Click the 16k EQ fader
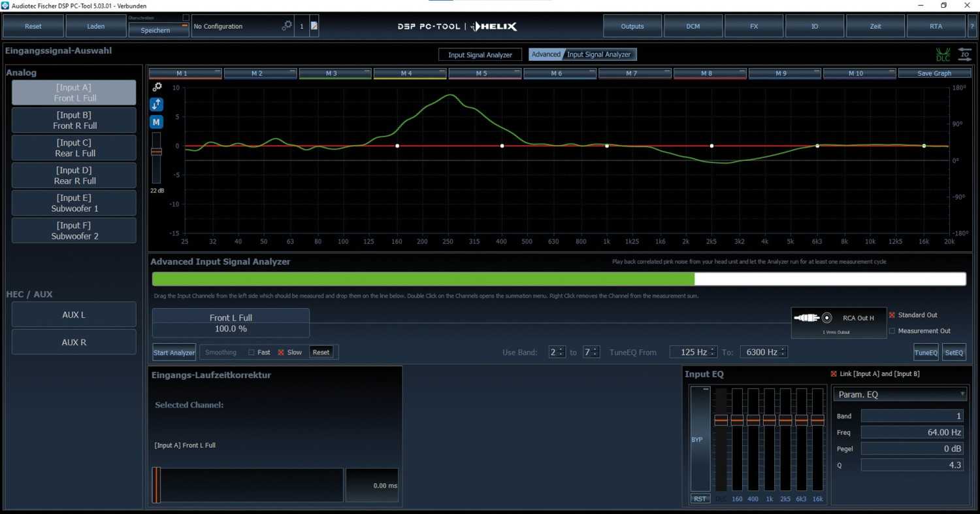 point(817,438)
